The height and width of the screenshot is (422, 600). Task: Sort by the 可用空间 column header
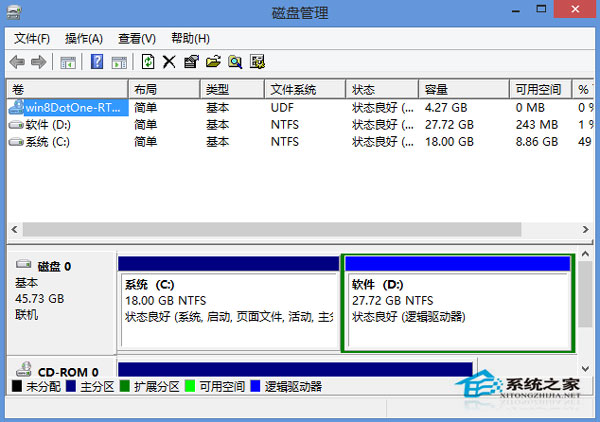tap(541, 90)
